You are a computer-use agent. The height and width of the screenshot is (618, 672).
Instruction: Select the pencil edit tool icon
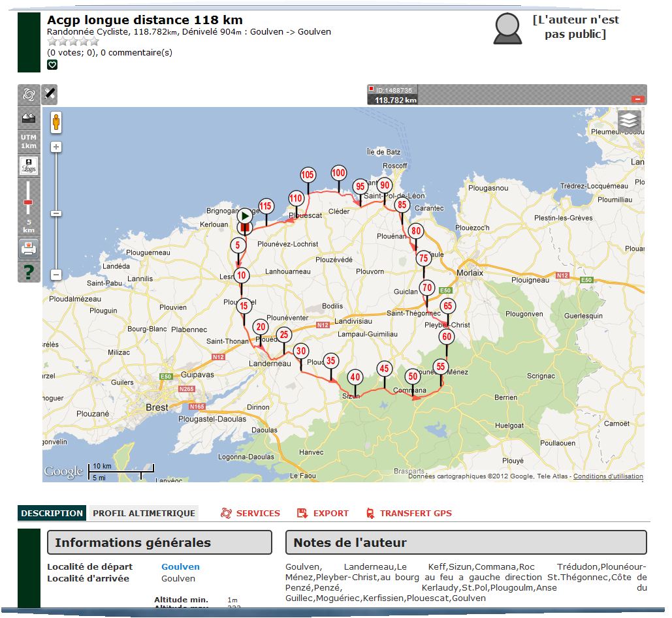tap(50, 94)
